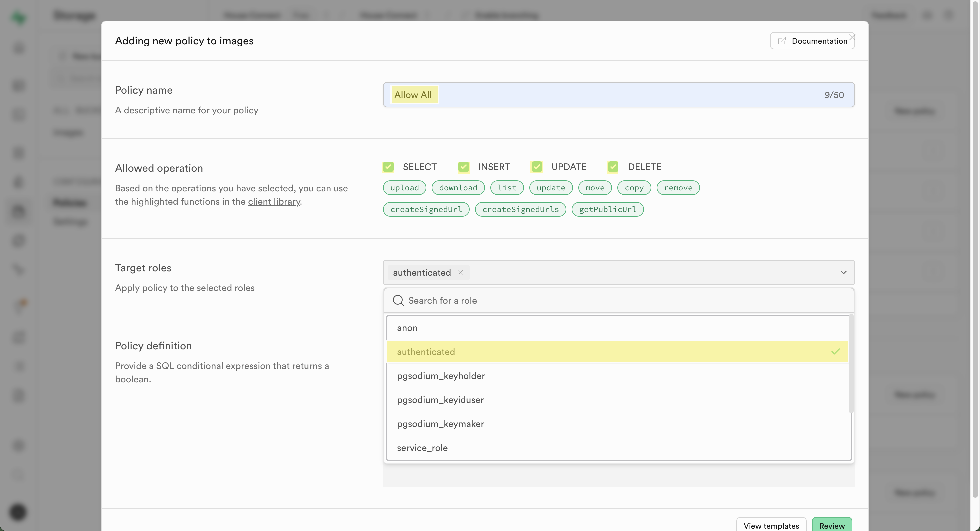Remove the authenticated role chip with its x
This screenshot has width=980, height=531.
pos(460,272)
